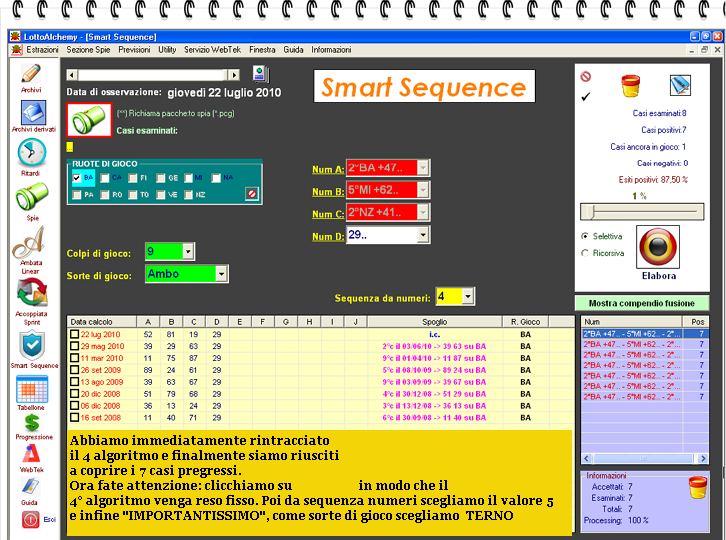Click right arrow of date scrollbar
The image size is (726, 540).
point(234,75)
